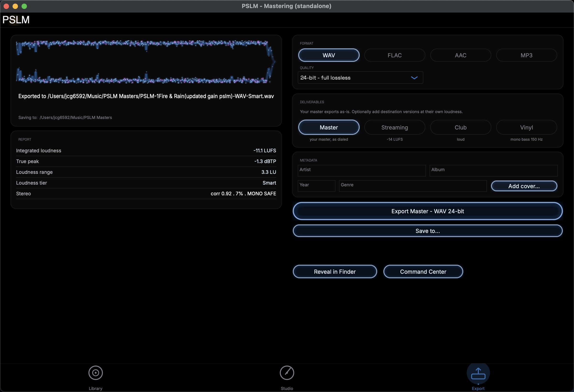This screenshot has width=574, height=392.
Task: Select the Export tray icon
Action: tap(478, 374)
